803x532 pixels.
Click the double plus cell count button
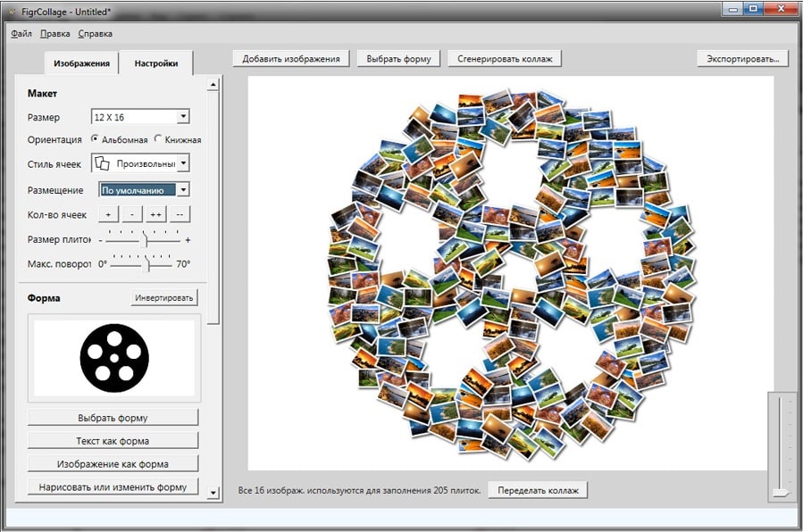coord(155,215)
